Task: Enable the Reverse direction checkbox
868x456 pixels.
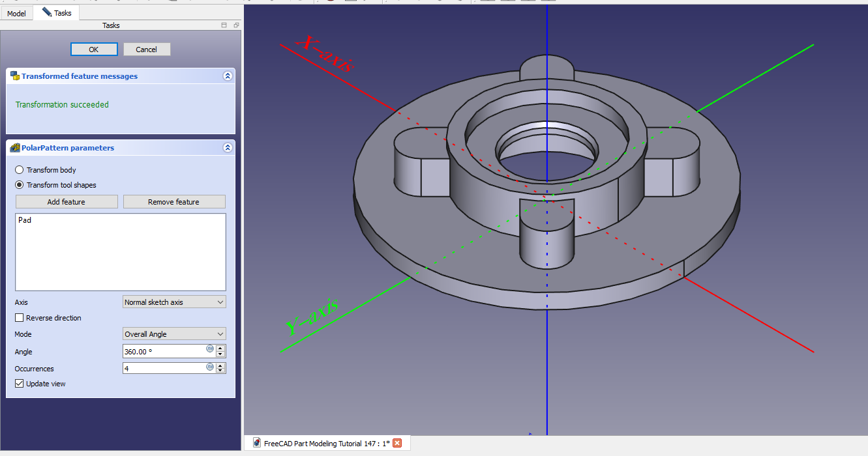Action: click(20, 318)
